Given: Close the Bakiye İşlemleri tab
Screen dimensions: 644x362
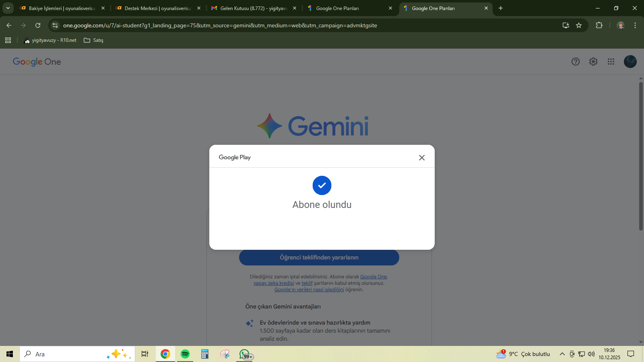Looking at the screenshot, I should [x=103, y=8].
